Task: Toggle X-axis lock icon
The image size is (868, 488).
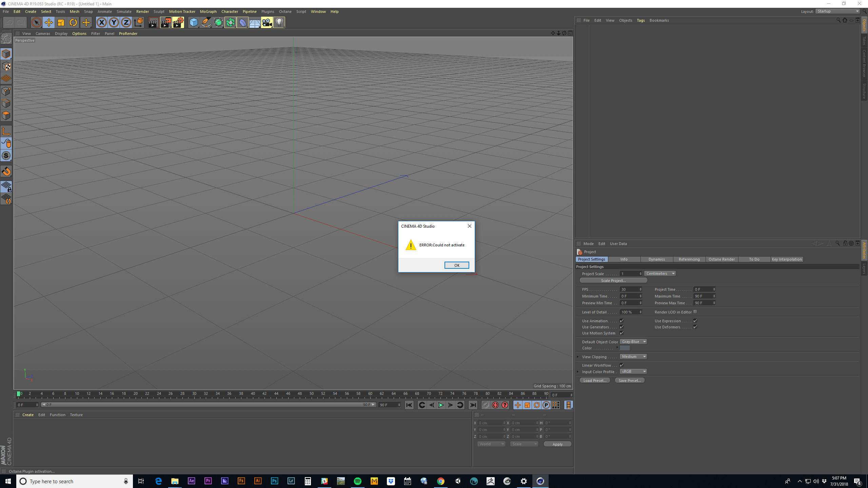Action: pyautogui.click(x=101, y=23)
